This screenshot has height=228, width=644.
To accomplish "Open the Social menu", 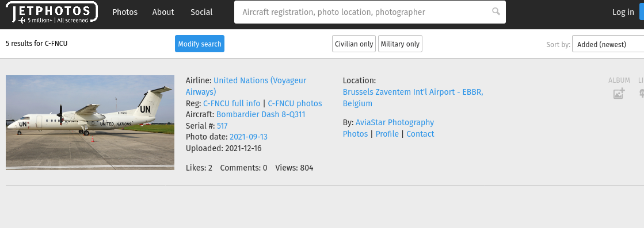I will [201, 12].
